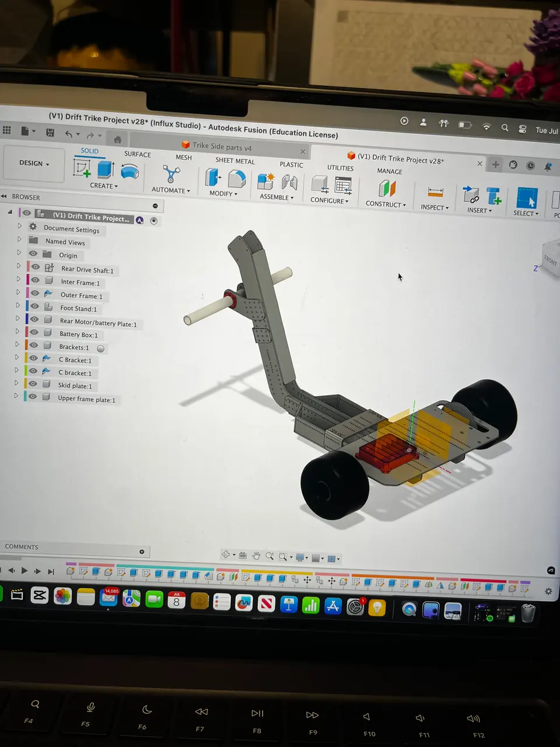Open the MODIFY dropdown menu
The height and width of the screenshot is (747, 560).
click(x=223, y=194)
